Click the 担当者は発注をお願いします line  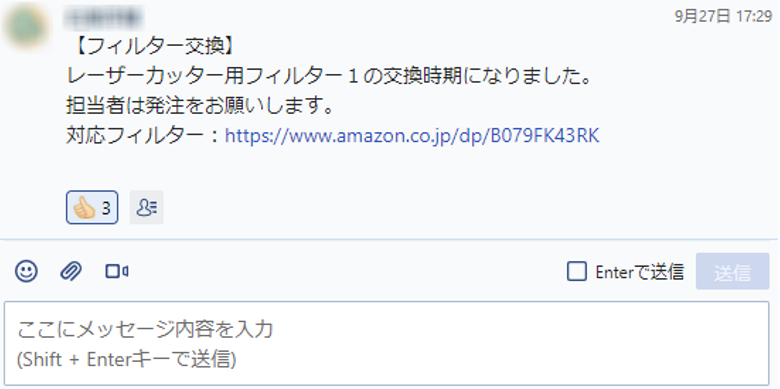coord(200,106)
